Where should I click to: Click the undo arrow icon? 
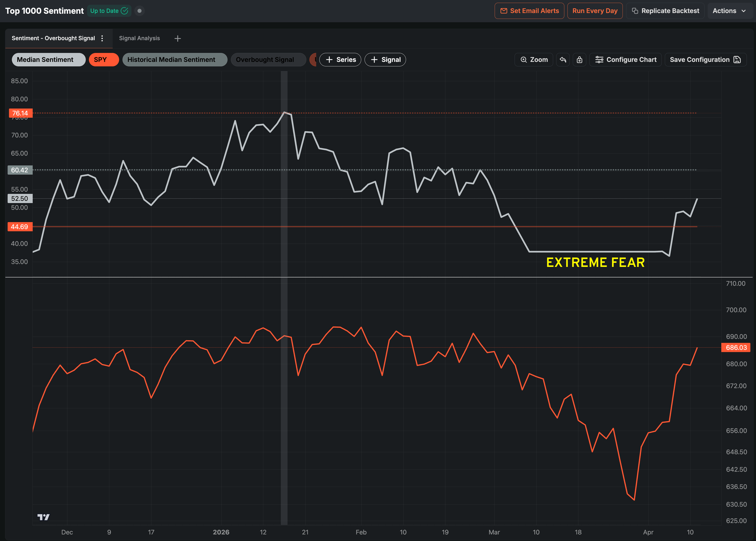(562, 60)
